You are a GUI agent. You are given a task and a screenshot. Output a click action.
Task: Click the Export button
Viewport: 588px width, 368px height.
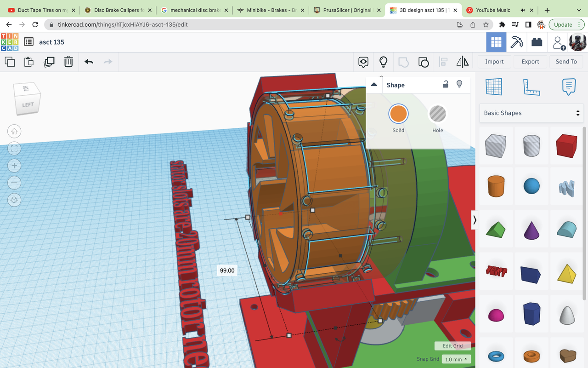pos(530,62)
